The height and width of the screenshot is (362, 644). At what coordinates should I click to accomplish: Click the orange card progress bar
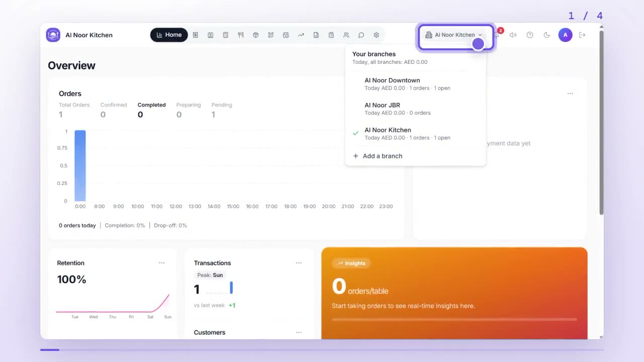(x=454, y=319)
